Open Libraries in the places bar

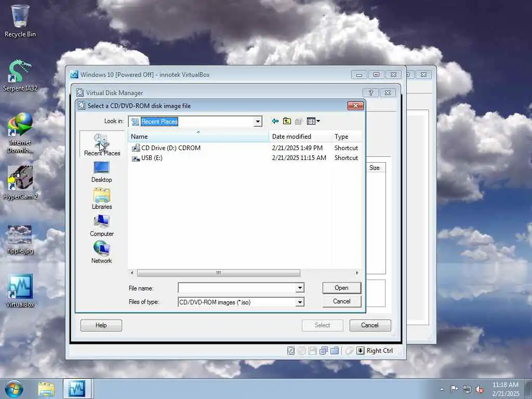point(101,199)
